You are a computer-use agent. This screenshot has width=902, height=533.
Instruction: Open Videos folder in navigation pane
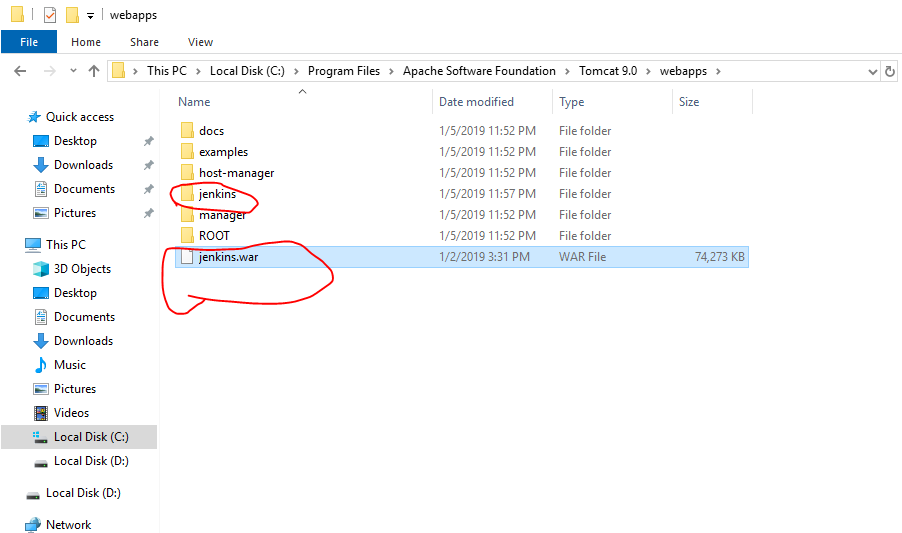[71, 413]
